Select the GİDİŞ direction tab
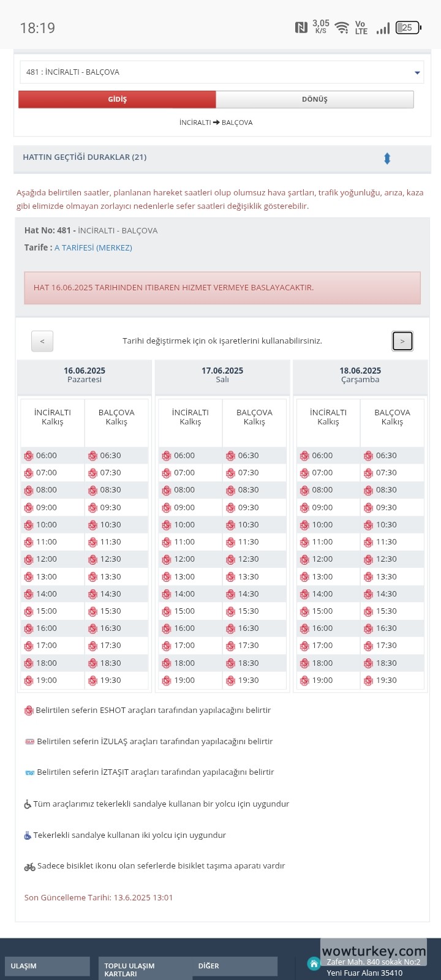 point(117,99)
